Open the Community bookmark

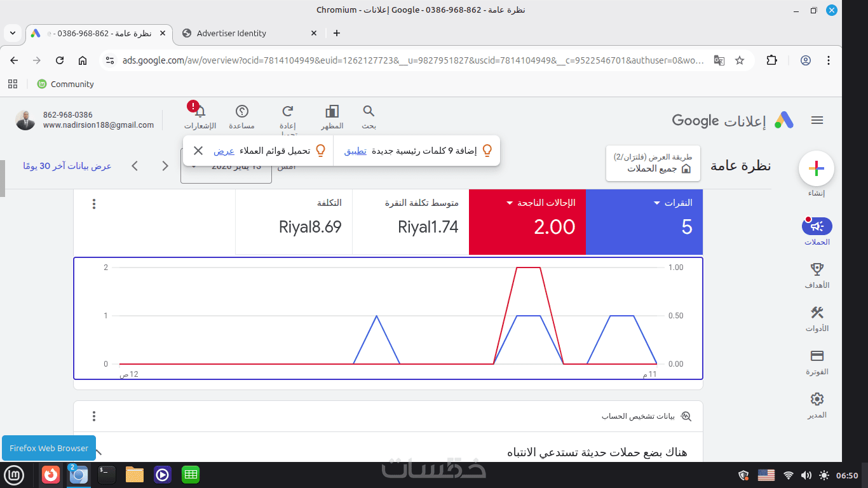[65, 84]
